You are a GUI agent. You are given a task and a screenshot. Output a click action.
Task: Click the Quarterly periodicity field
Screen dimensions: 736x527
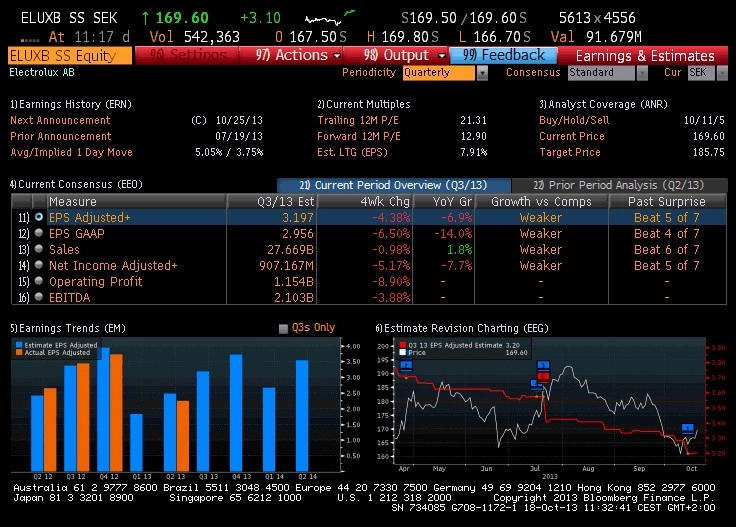[439, 73]
